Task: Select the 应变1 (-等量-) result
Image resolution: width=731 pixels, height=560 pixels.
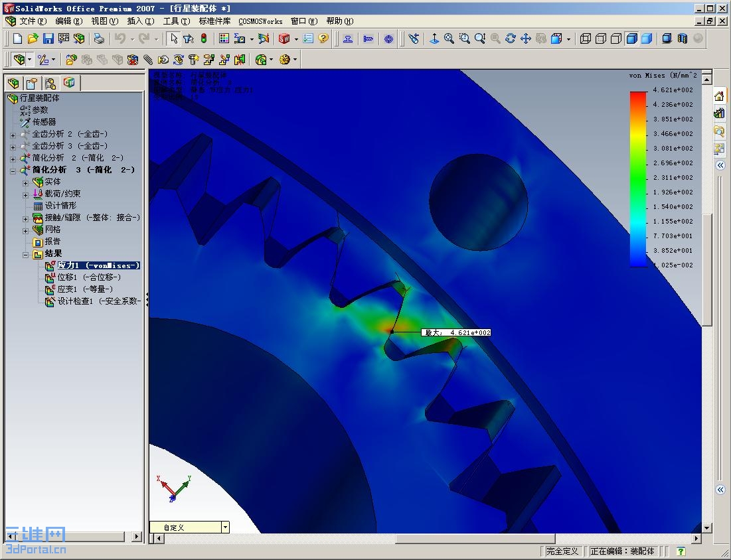Action: tap(85, 289)
